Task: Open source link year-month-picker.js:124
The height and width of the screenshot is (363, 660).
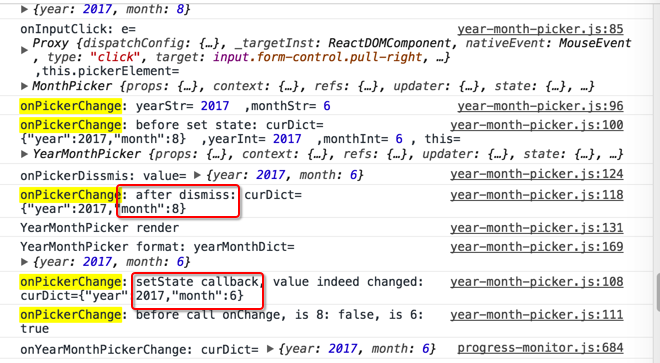Action: coord(537,174)
